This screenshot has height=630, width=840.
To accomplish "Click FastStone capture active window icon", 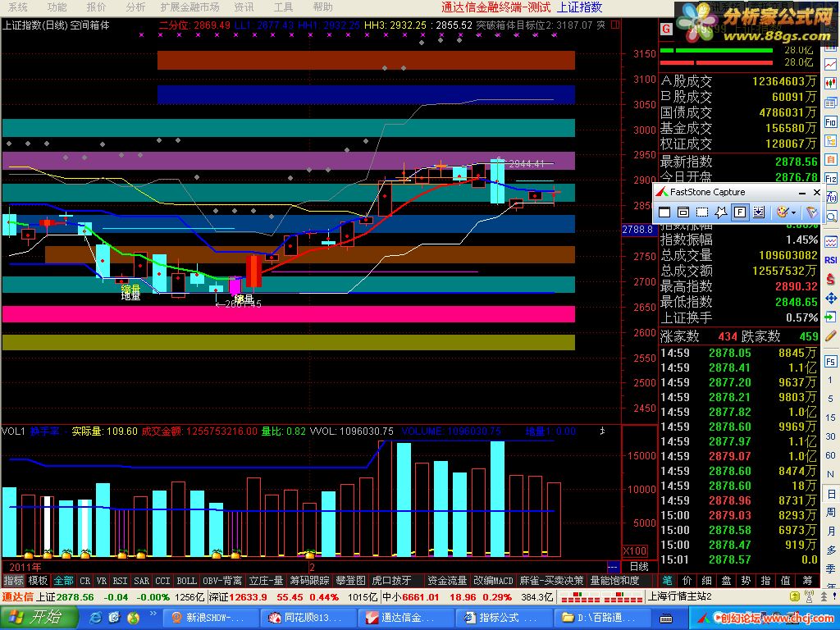I will [x=664, y=212].
